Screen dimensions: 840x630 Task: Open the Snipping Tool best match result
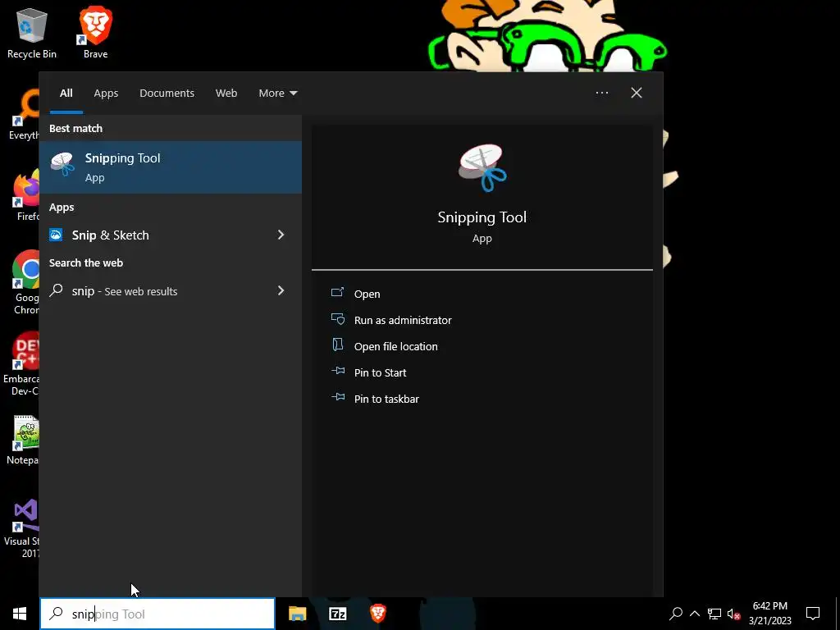(x=171, y=167)
